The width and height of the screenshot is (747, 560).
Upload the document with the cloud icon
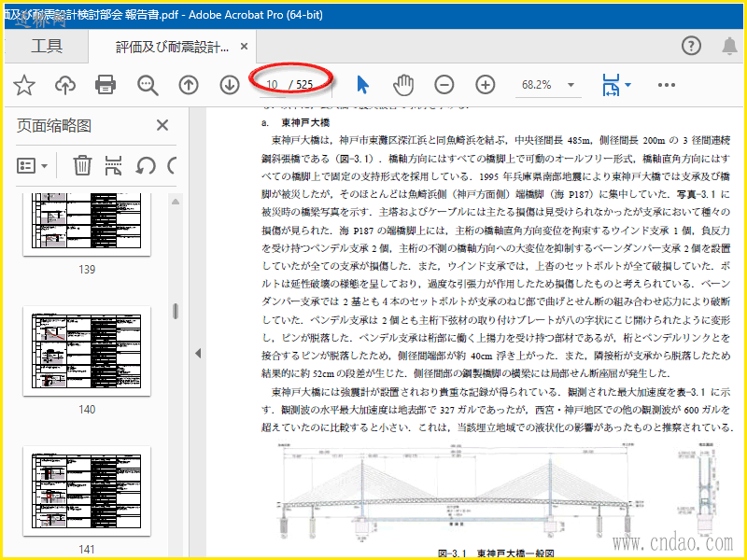click(65, 85)
